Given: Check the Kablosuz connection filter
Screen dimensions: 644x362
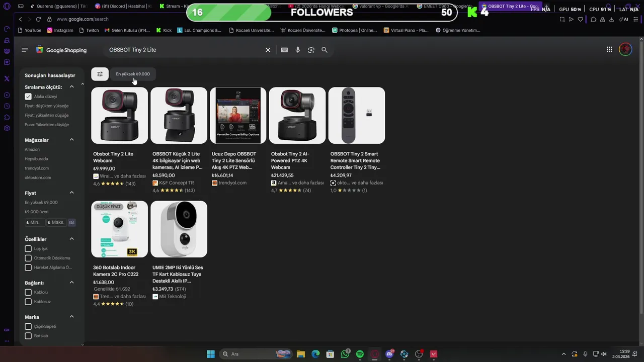Looking at the screenshot, I should (x=28, y=302).
